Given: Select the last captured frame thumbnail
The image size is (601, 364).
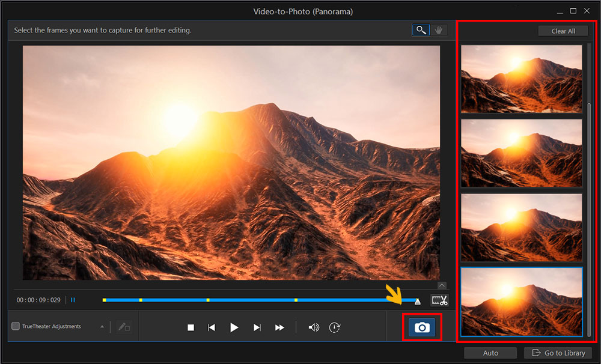Looking at the screenshot, I should 520,302.
